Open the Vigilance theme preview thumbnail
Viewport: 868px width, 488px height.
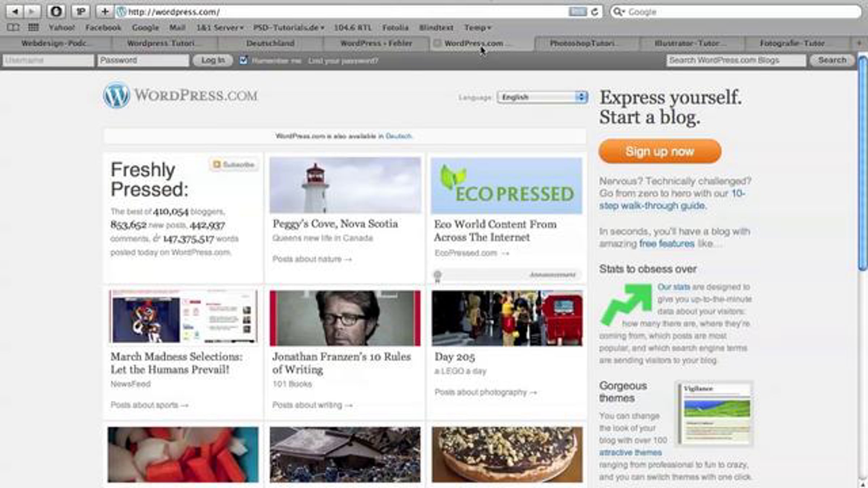pos(714,414)
